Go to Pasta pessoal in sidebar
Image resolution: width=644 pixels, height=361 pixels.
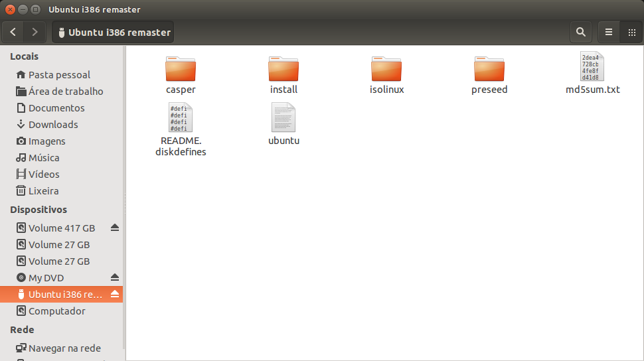point(62,75)
